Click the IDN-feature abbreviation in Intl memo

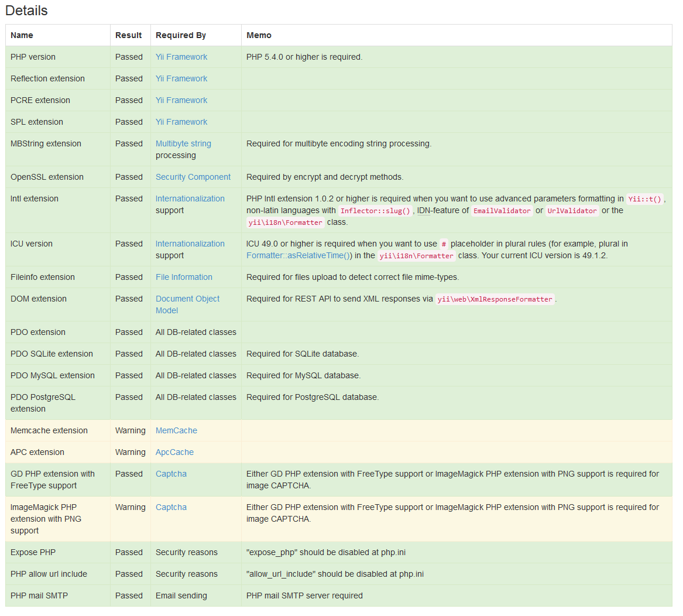click(x=424, y=210)
